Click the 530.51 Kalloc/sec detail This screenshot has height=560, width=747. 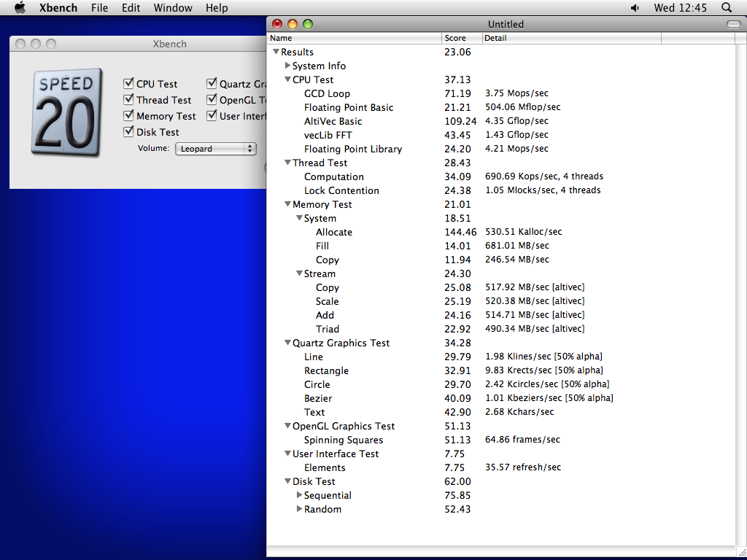(x=523, y=232)
